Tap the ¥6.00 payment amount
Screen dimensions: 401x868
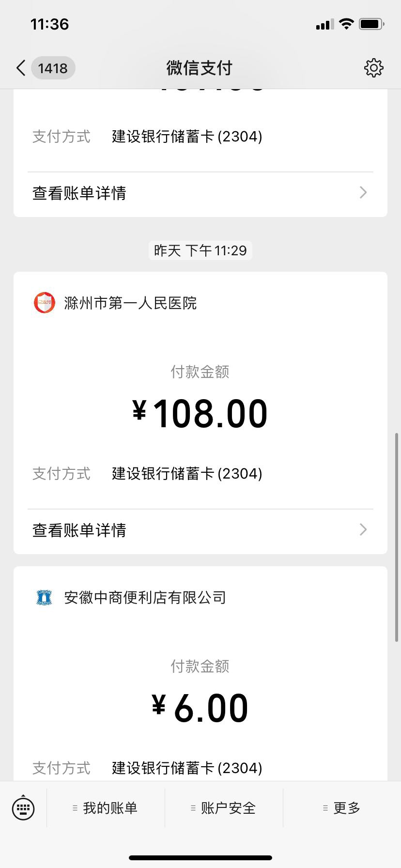[x=200, y=708]
